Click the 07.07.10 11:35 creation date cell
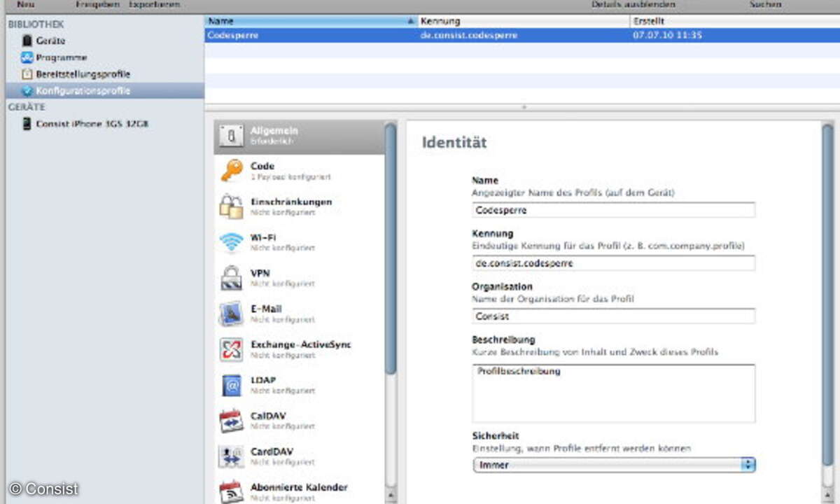Image resolution: width=840 pixels, height=504 pixels. [x=667, y=35]
